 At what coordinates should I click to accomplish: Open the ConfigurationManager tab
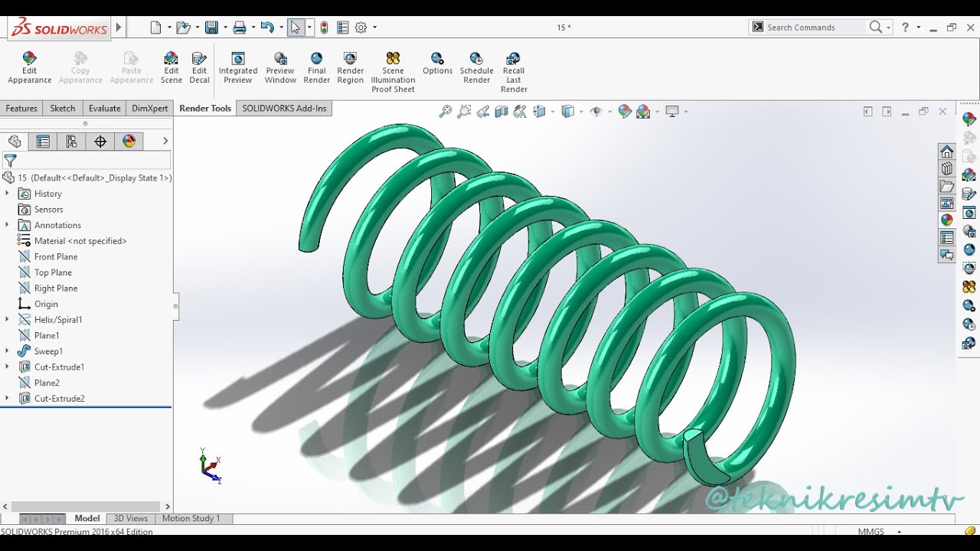pyautogui.click(x=71, y=141)
